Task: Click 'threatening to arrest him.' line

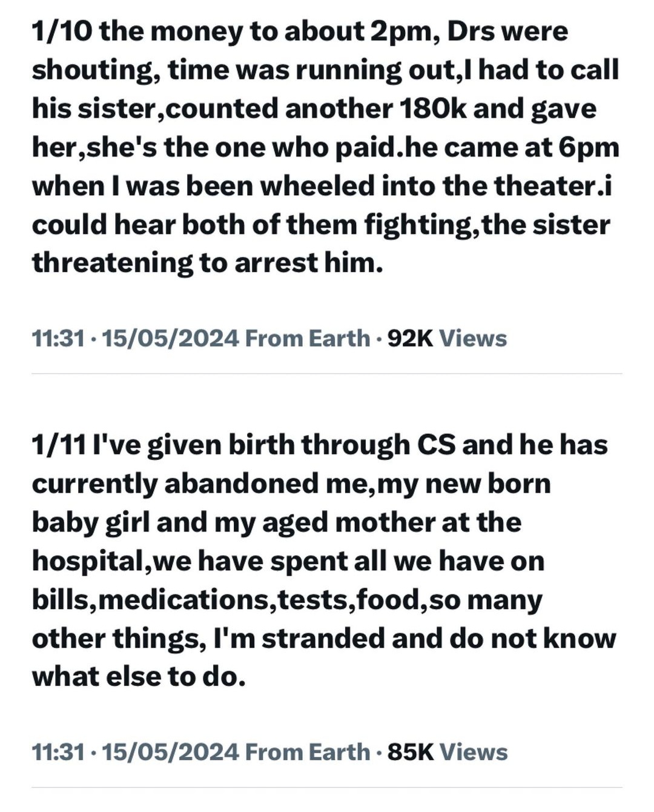Action: coord(208,263)
